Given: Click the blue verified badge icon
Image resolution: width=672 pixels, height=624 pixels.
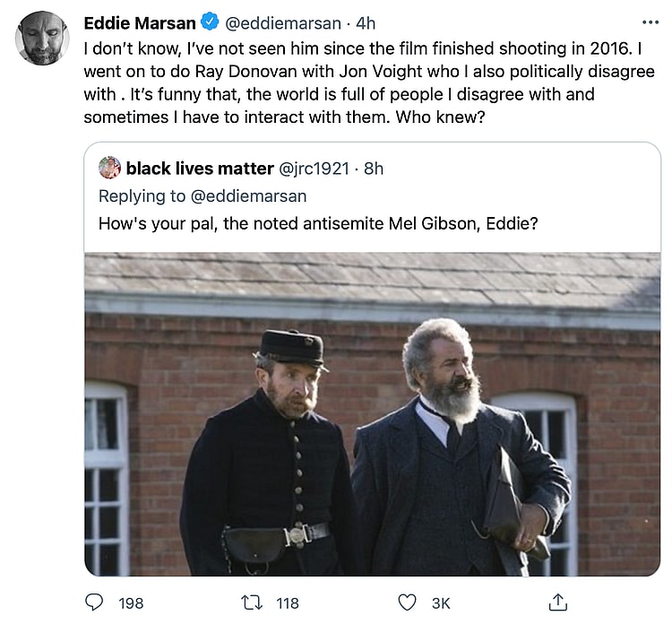Looking at the screenshot, I should coord(211,22).
